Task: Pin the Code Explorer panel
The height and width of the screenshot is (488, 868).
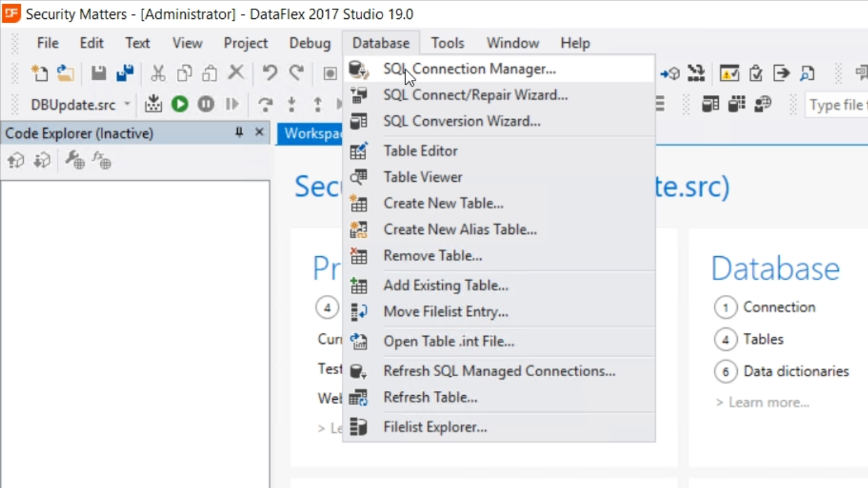Action: (x=239, y=132)
